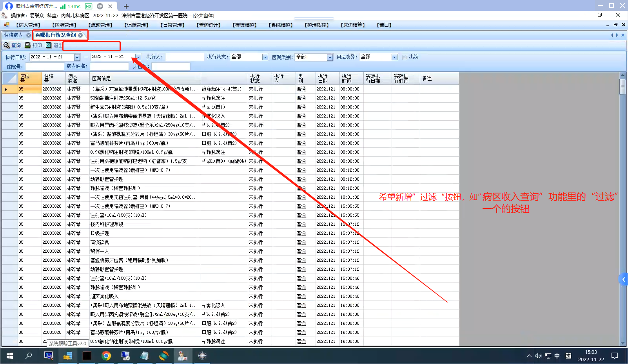Open the 【查询统计】 menu

pos(209,25)
